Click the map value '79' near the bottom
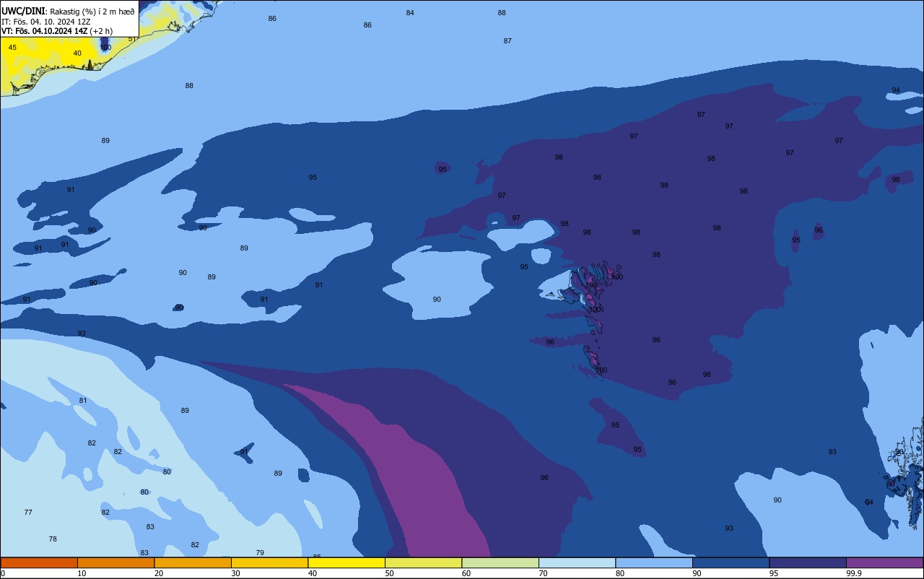Viewport: 924px width, 579px height. point(260,553)
